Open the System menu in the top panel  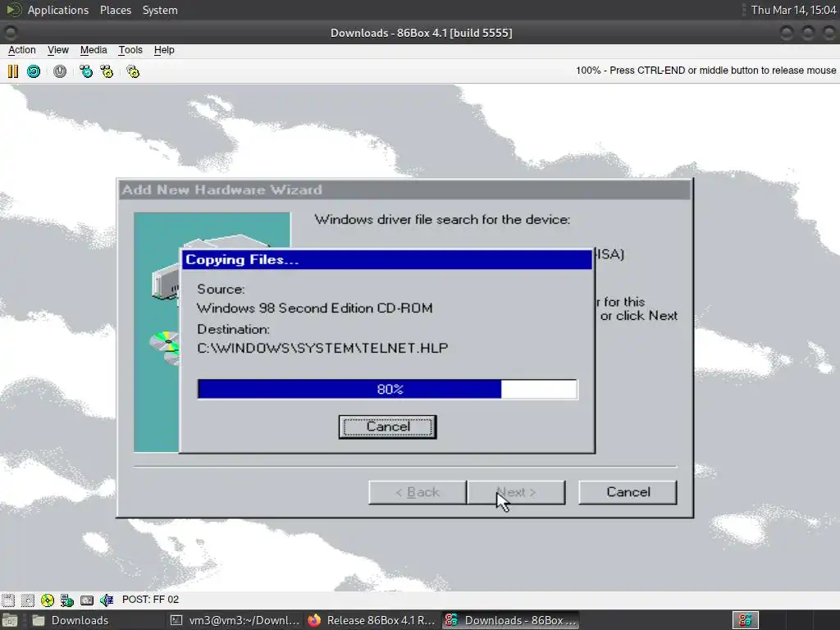tap(160, 10)
